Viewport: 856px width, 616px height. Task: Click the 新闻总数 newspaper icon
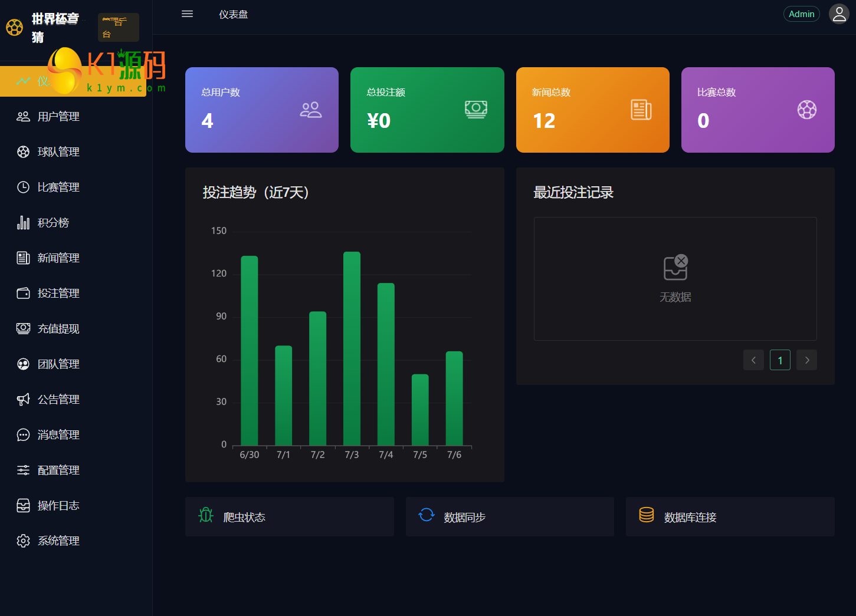coord(641,110)
